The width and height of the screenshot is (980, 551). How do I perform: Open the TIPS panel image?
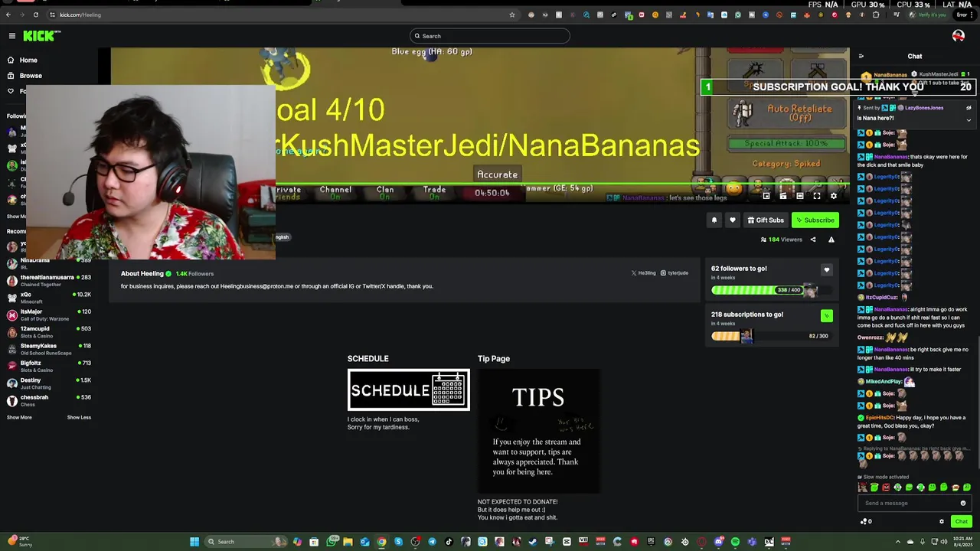click(539, 431)
